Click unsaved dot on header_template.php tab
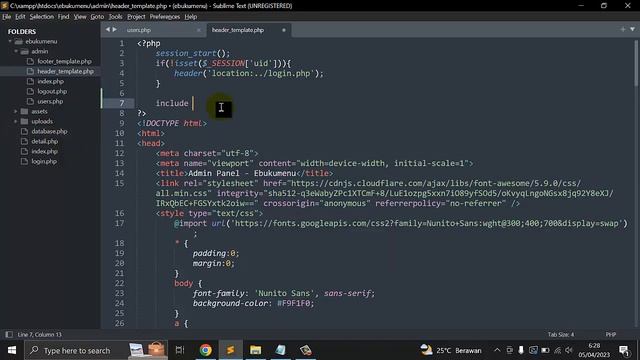This screenshot has height=360, width=640. point(284,30)
